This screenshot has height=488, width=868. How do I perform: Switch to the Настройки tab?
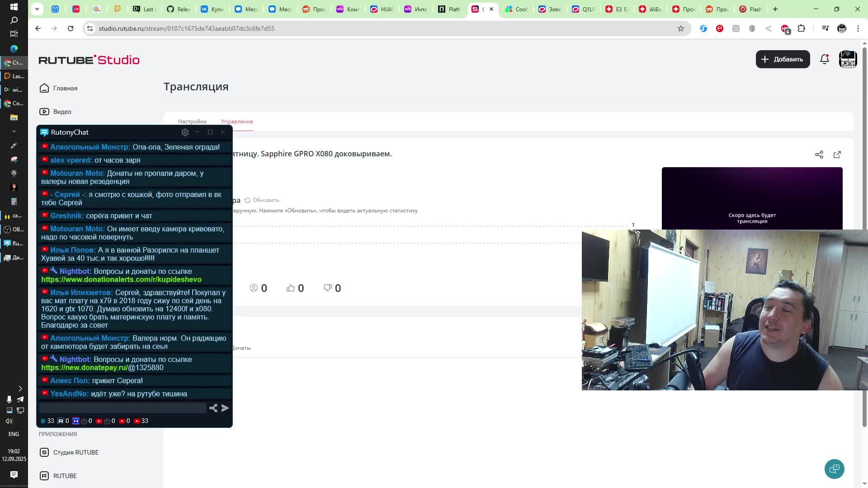(192, 122)
